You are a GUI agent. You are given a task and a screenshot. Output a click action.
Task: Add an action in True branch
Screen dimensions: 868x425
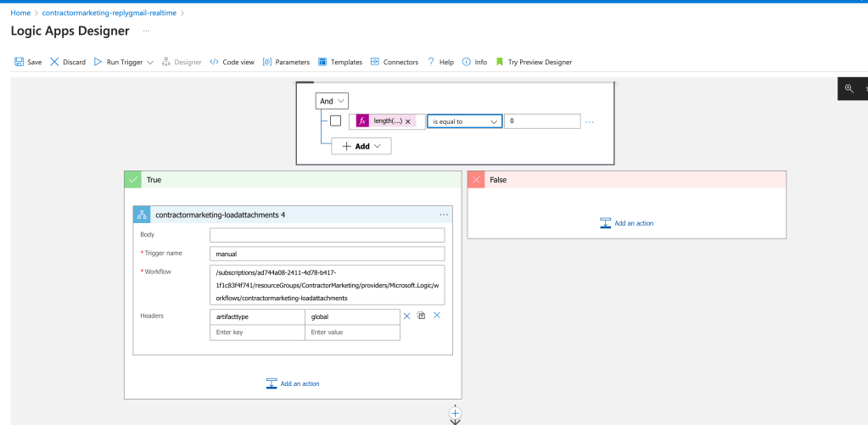coord(293,383)
